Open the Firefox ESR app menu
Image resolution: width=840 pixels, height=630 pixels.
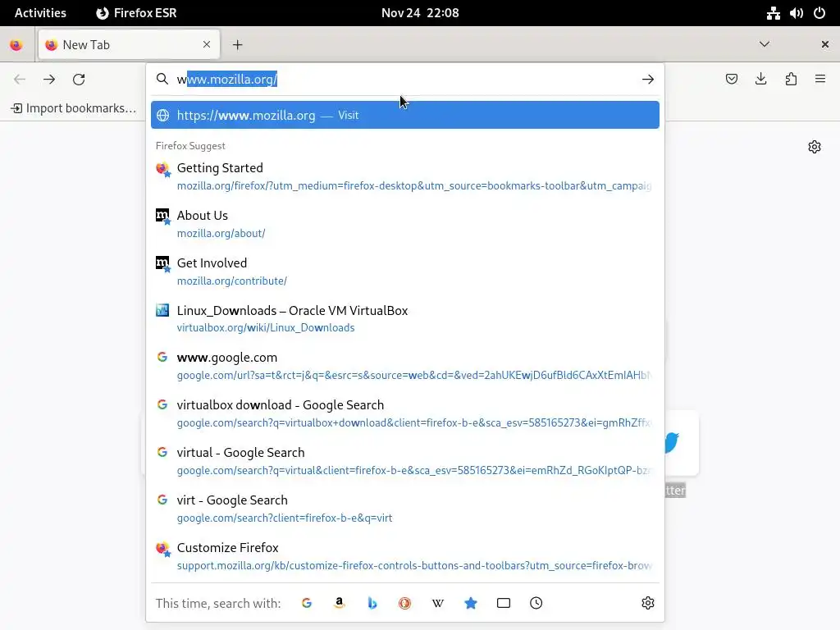point(136,13)
